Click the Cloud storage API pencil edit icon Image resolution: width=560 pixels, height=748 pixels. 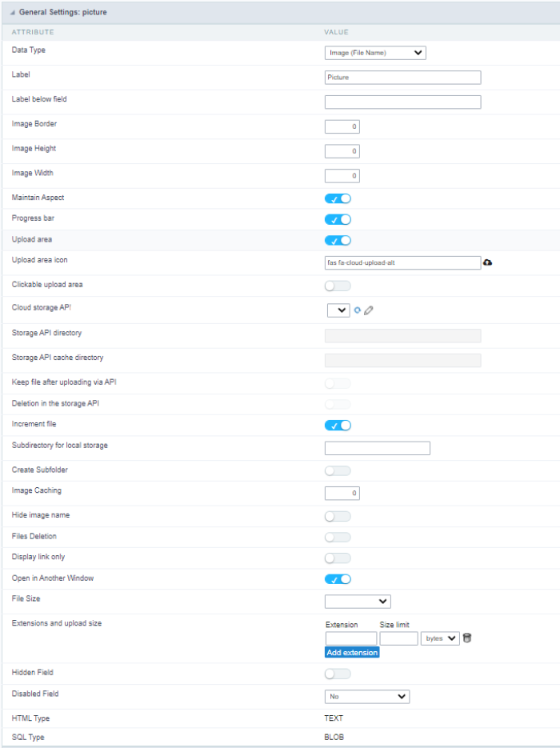pos(369,310)
